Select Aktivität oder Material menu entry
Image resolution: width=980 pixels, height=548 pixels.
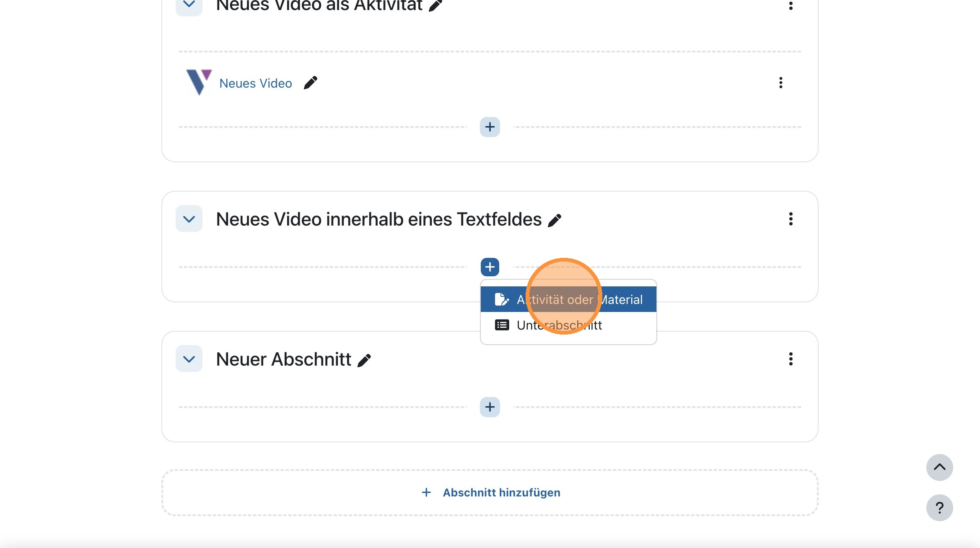point(579,299)
